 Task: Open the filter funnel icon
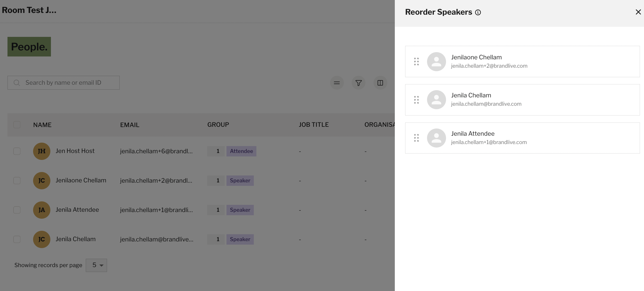click(359, 83)
